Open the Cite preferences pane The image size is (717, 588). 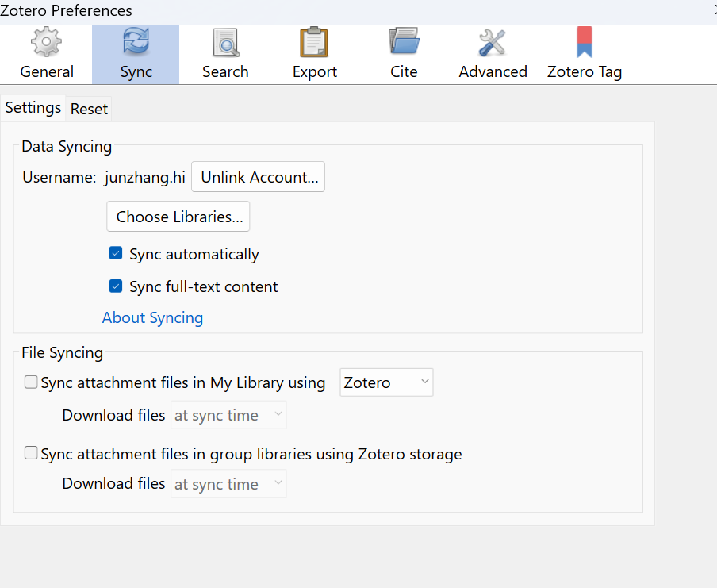(x=404, y=54)
